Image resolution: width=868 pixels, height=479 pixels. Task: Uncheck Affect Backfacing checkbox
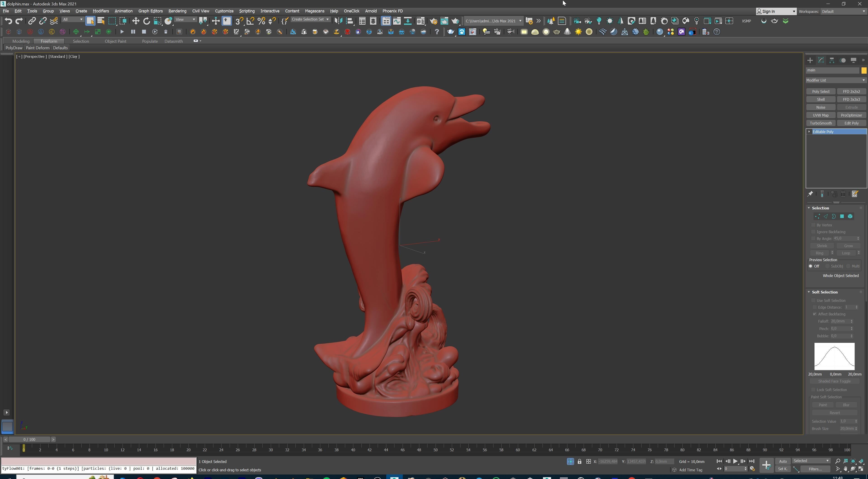(815, 314)
